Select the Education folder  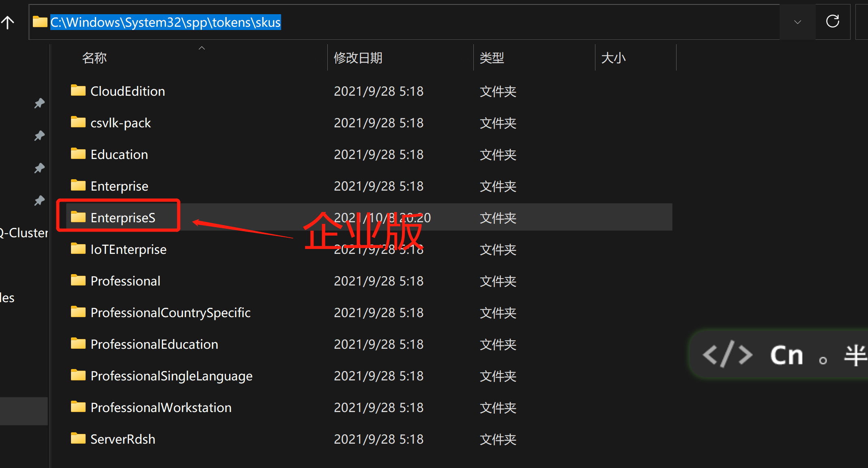[x=119, y=155]
